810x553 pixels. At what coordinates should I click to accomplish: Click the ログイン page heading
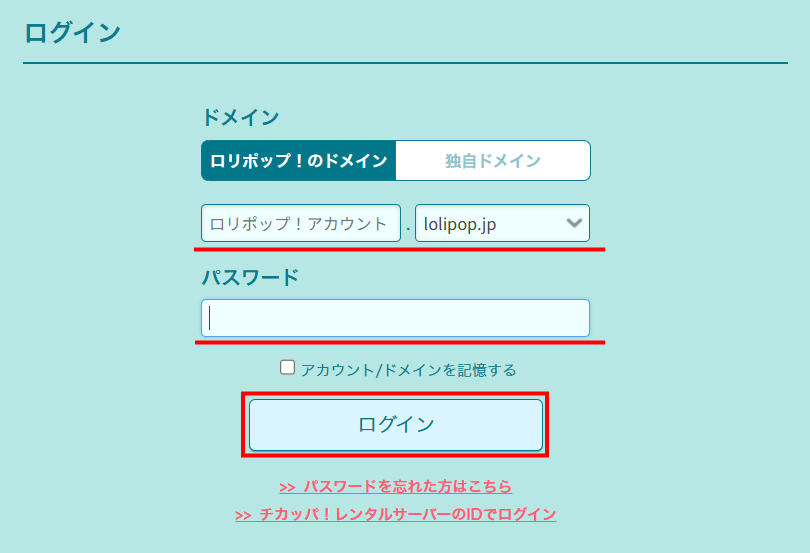(x=72, y=32)
